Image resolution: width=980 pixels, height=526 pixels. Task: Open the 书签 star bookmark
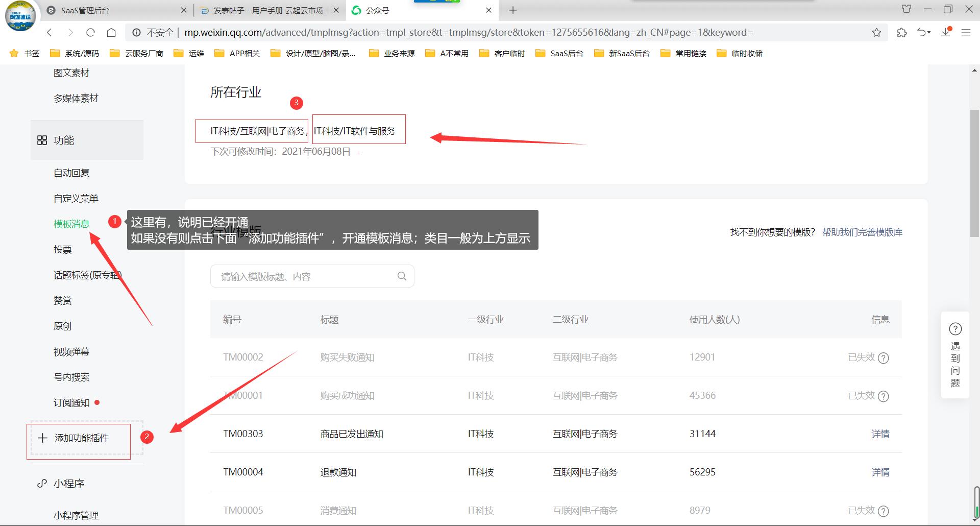click(24, 53)
